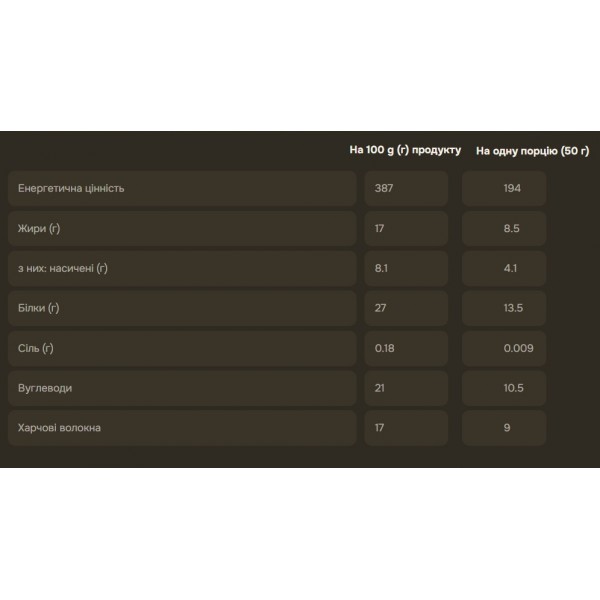Click the Енергетична цінність row label
This screenshot has height=600, width=600.
click(x=183, y=188)
